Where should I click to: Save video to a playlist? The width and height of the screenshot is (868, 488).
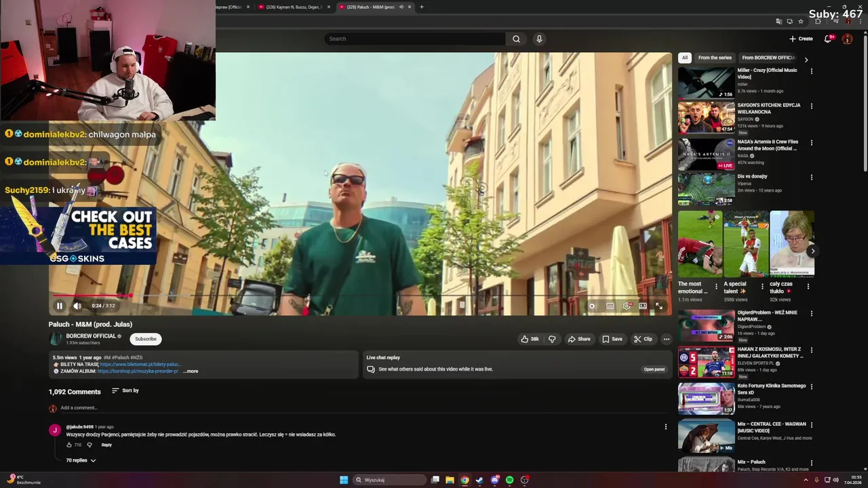coord(612,339)
